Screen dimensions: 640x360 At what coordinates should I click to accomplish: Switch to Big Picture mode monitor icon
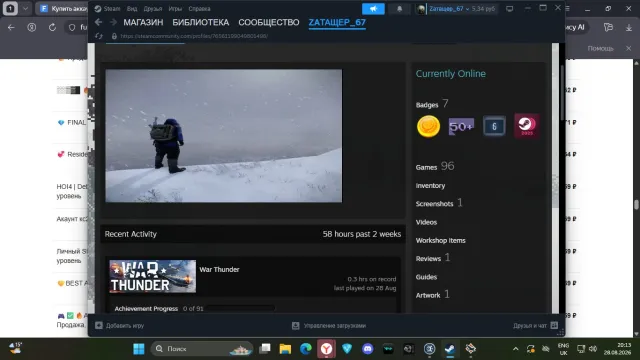pyautogui.click(x=509, y=9)
